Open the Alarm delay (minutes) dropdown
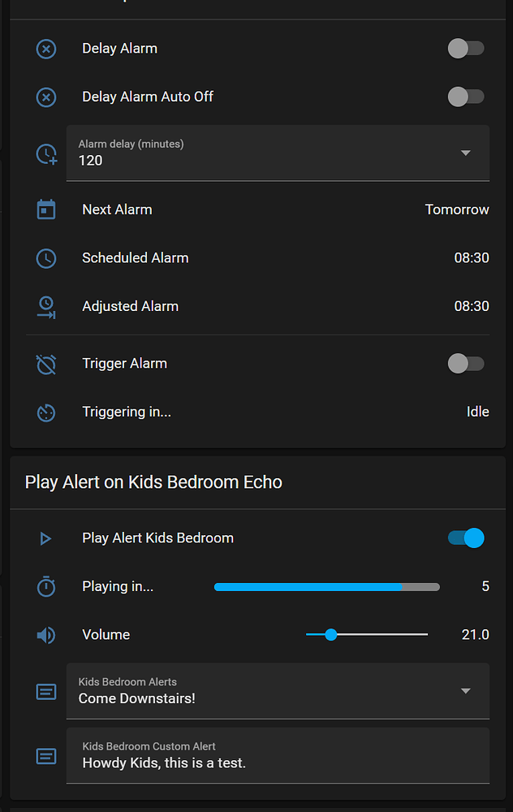 click(x=278, y=153)
